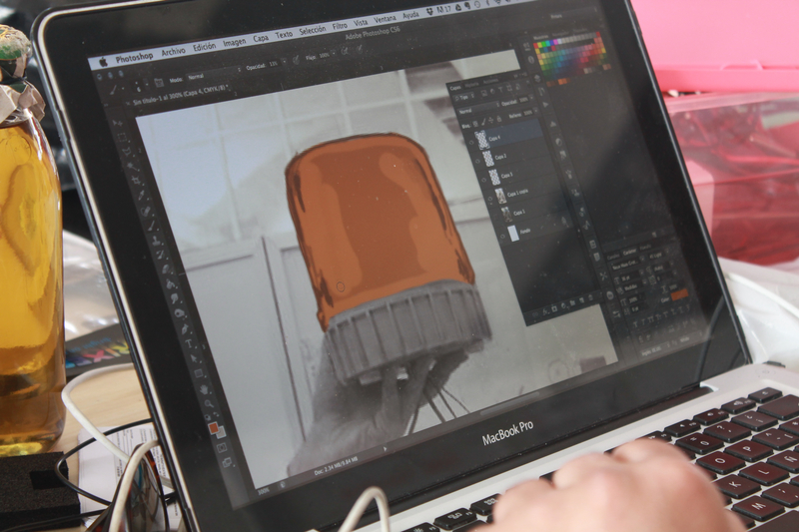Image resolution: width=799 pixels, height=532 pixels.
Task: Click the Sin título-1 document tab
Action: pos(181,95)
